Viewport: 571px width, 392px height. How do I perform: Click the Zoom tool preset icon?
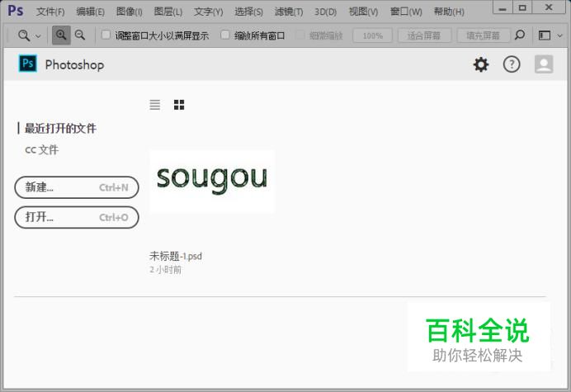[x=24, y=35]
